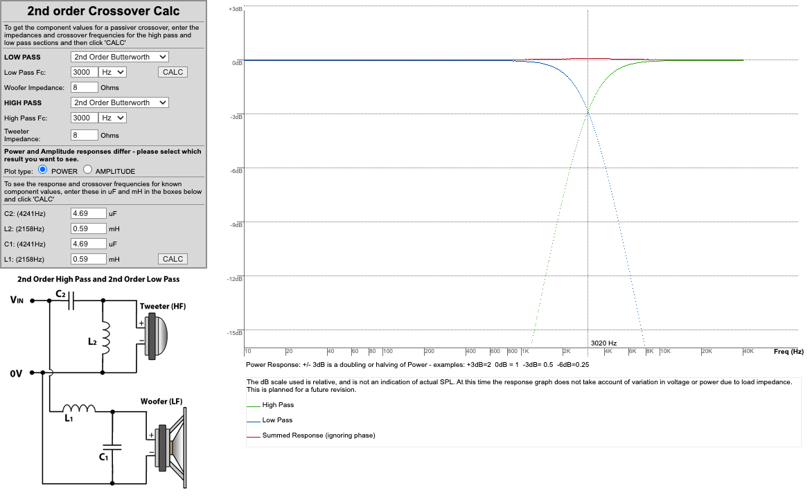Click the green High Pass legend line
This screenshot has width=812, height=504.
(x=254, y=406)
